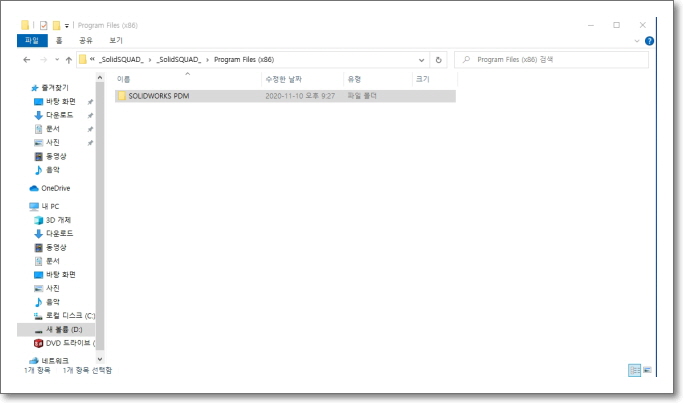Open 음악 under 즐겨찾기
Image resolution: width=684 pixels, height=404 pixels.
(53, 170)
